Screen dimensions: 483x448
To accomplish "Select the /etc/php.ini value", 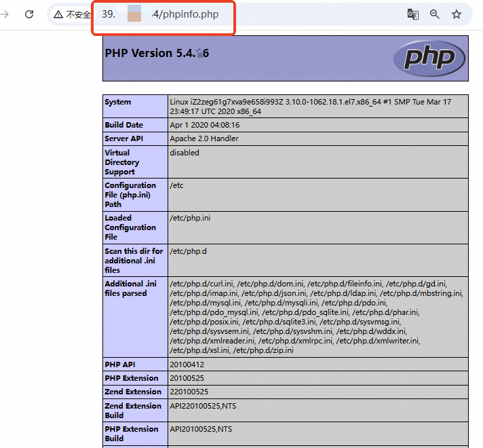I will [x=190, y=218].
